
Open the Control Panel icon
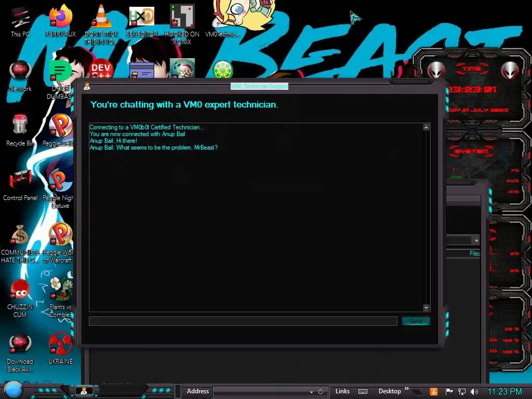(x=20, y=185)
